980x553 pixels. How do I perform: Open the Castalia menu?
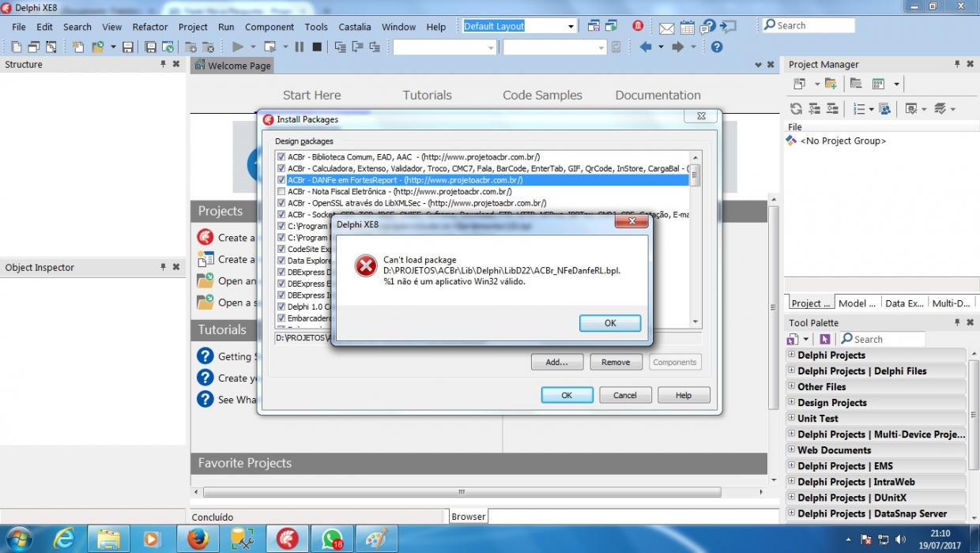[x=355, y=27]
